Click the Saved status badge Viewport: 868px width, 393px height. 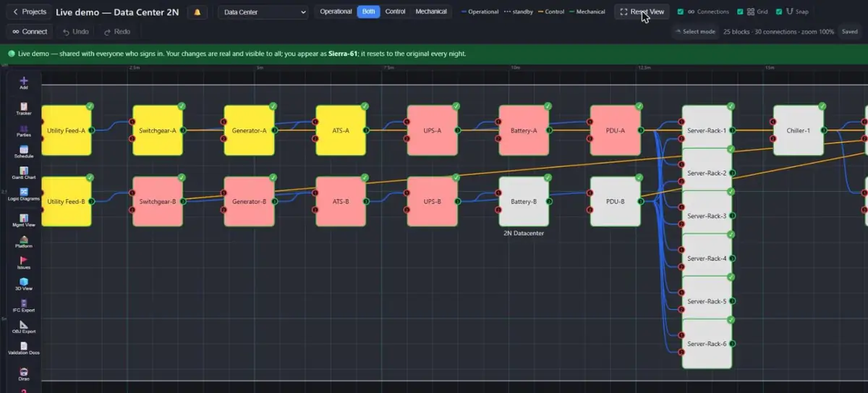pyautogui.click(x=849, y=32)
